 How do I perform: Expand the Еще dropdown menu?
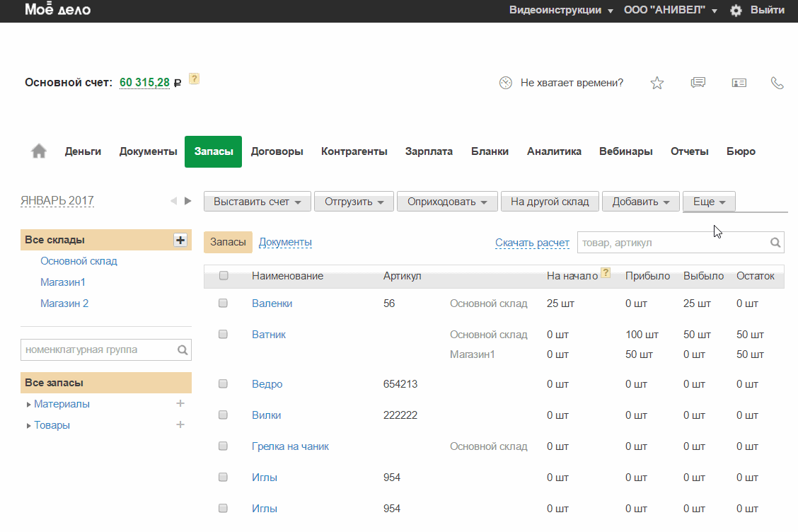(709, 202)
